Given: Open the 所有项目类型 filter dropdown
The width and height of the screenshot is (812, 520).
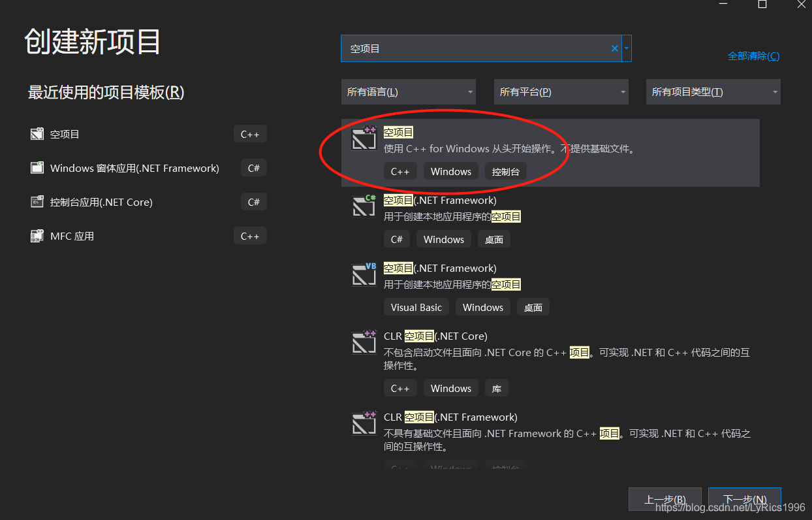Looking at the screenshot, I should [713, 92].
